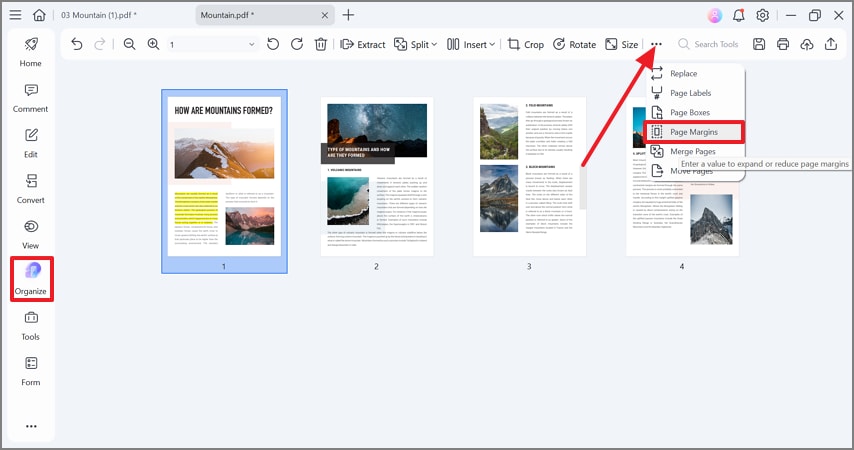Image resolution: width=854 pixels, height=450 pixels.
Task: Open the Tools section in sidebar
Action: point(30,326)
